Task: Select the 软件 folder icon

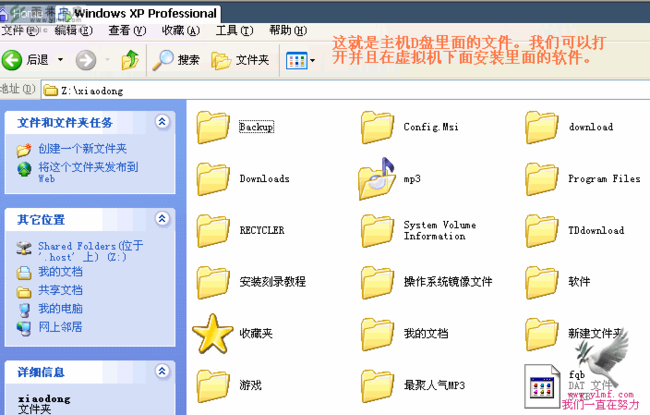Action: tap(541, 282)
